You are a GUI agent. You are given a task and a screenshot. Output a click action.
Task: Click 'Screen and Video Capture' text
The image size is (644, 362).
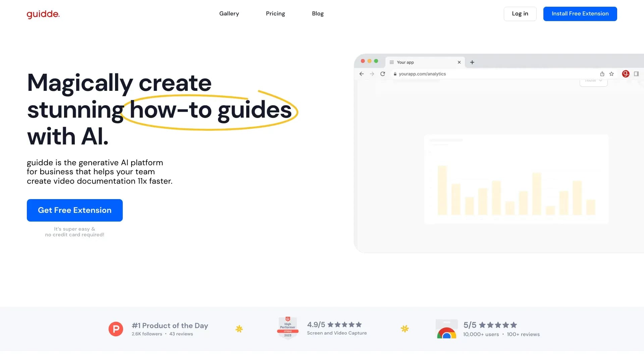tap(337, 333)
